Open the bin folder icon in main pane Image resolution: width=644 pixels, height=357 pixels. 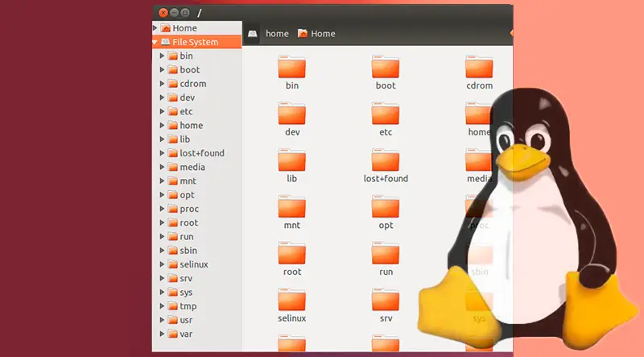[x=291, y=67]
